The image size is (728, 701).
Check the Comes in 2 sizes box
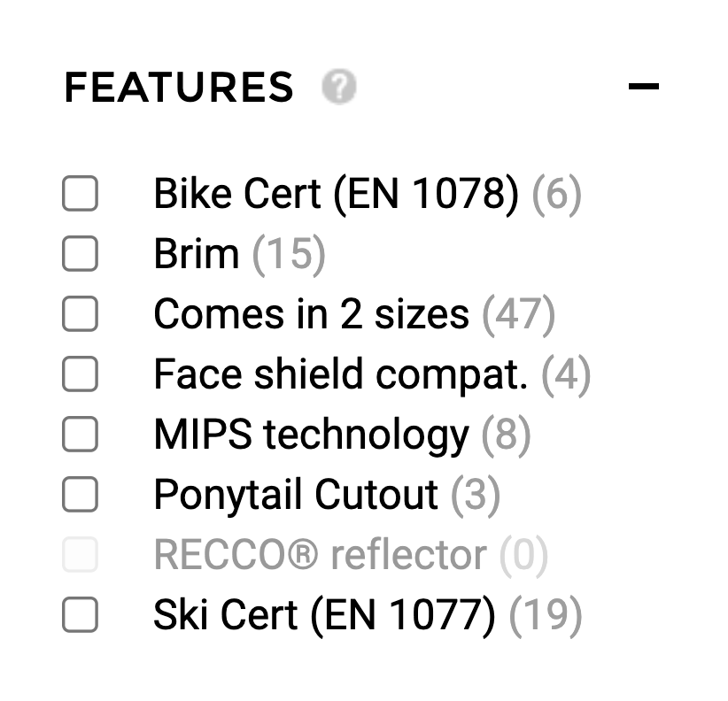click(80, 315)
